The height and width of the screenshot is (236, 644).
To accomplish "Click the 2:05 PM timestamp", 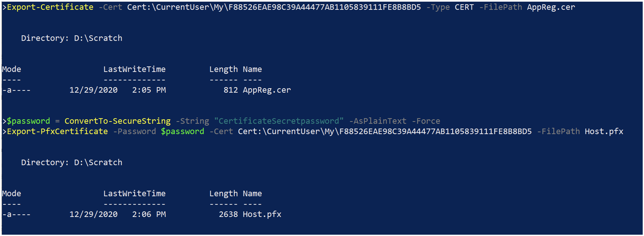I will click(149, 90).
